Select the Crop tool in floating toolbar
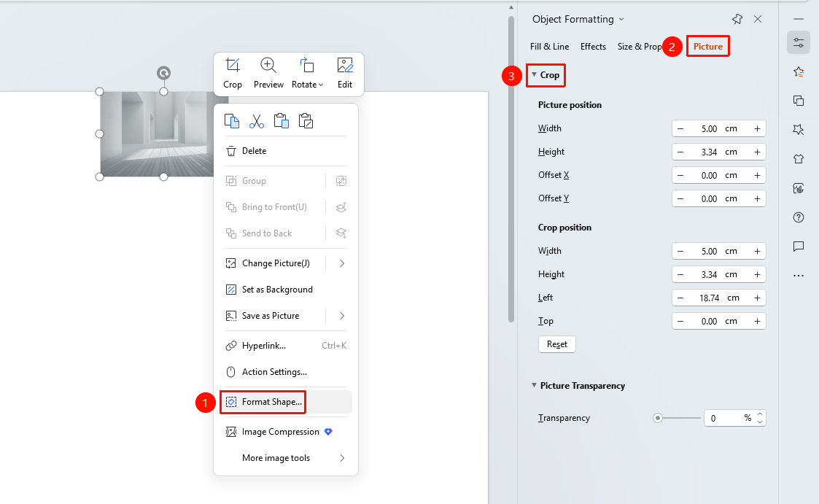The width and height of the screenshot is (819, 504). [x=233, y=73]
